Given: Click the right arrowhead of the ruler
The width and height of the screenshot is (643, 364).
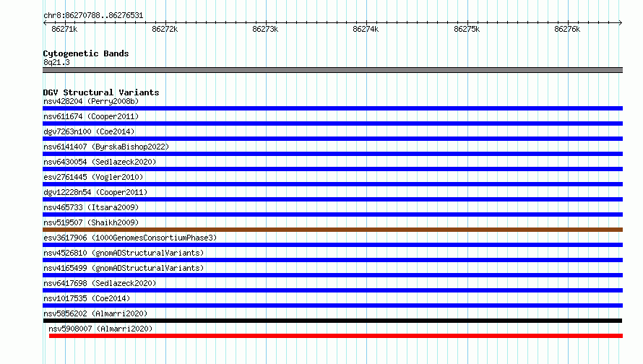Looking at the screenshot, I should (621, 22).
